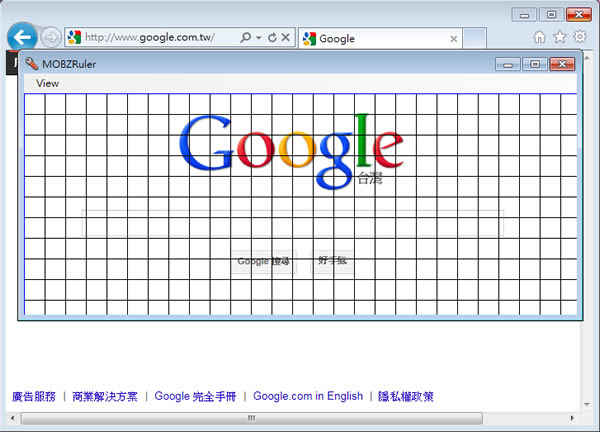This screenshot has height=432, width=600.
Task: Follow the Google.com in English link
Action: click(308, 396)
